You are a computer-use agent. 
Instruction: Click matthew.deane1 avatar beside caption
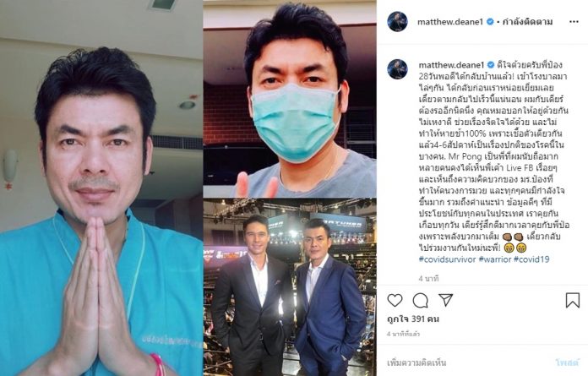398,69
